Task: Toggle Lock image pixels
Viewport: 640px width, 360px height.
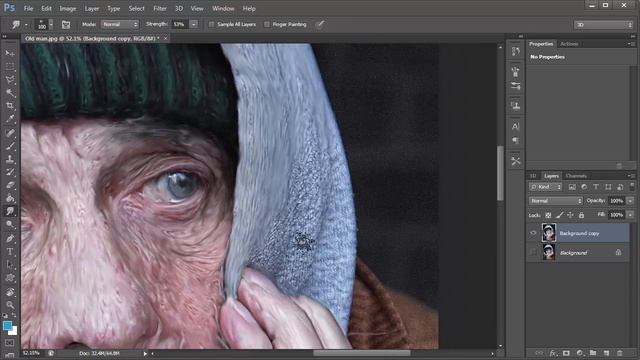Action: [x=560, y=215]
